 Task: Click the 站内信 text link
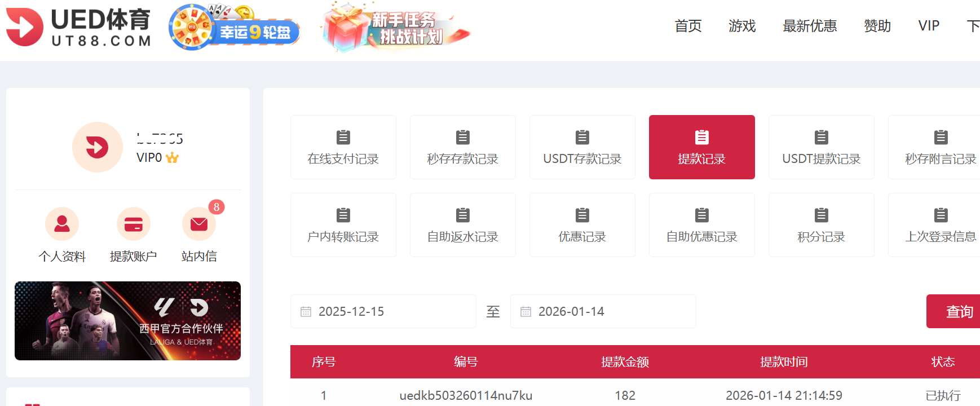click(199, 257)
